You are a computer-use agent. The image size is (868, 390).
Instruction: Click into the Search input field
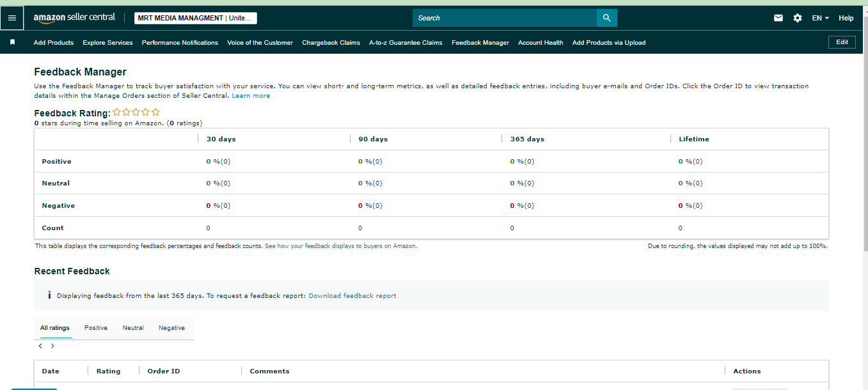pyautogui.click(x=505, y=18)
